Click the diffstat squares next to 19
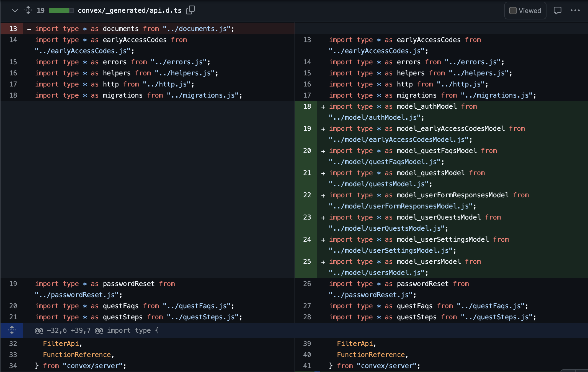 coord(61,11)
